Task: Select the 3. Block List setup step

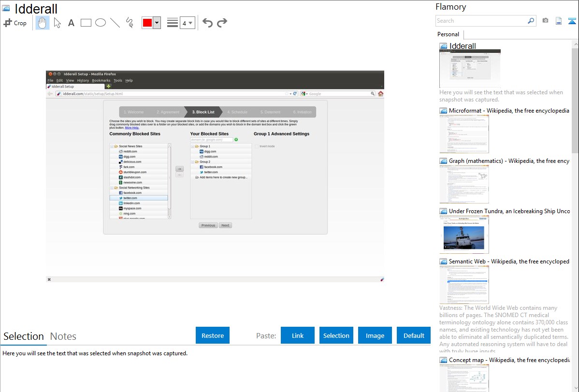Action: 203,112
